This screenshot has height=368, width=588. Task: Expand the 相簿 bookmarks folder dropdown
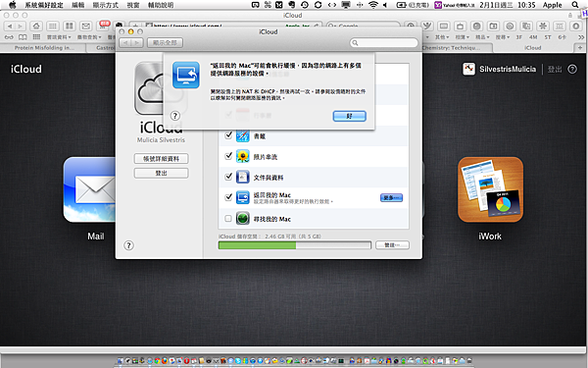[462, 37]
